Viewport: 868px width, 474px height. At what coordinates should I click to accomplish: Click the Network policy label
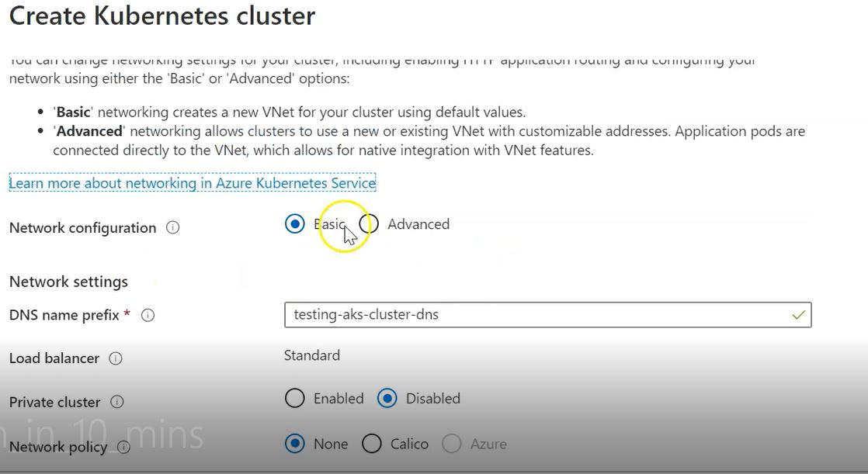pyautogui.click(x=57, y=448)
